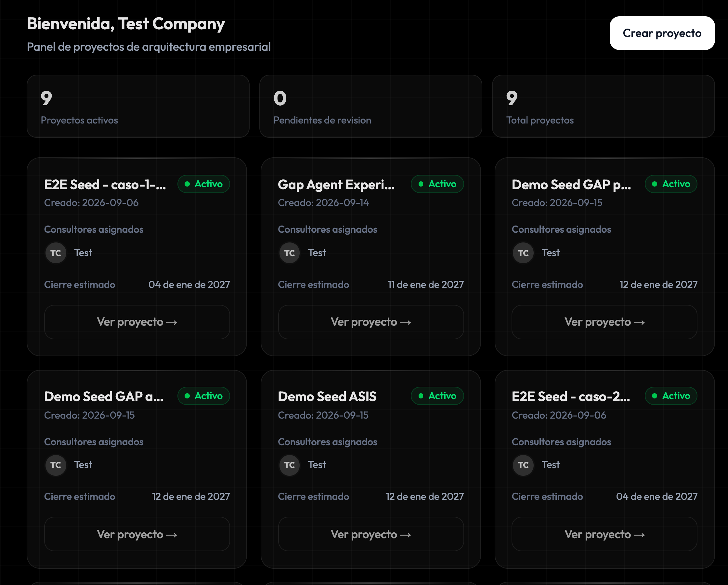The height and width of the screenshot is (585, 728).
Task: Click consultant name Test in E2E Seed caso-1 card
Action: tap(83, 253)
